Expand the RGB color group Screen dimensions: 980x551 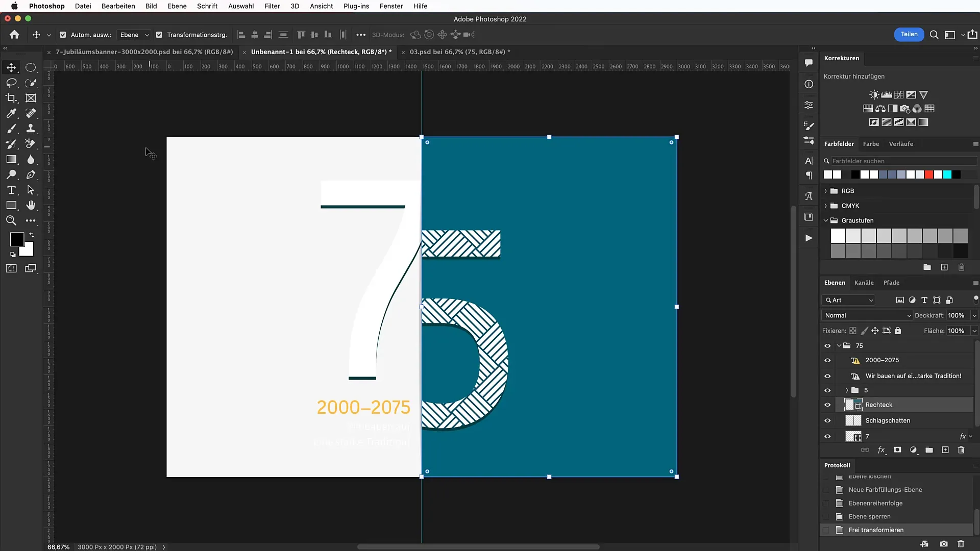click(826, 190)
